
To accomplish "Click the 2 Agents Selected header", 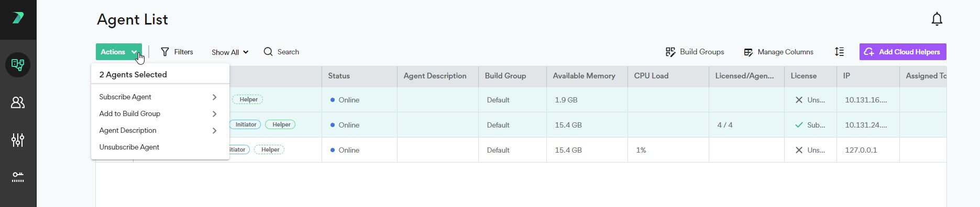I will click(133, 74).
